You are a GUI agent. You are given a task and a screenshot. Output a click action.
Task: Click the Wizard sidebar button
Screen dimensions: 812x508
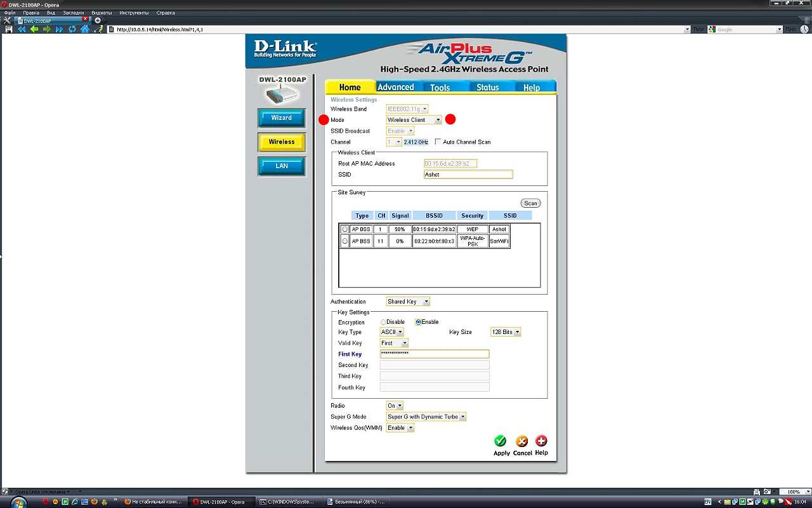point(282,118)
